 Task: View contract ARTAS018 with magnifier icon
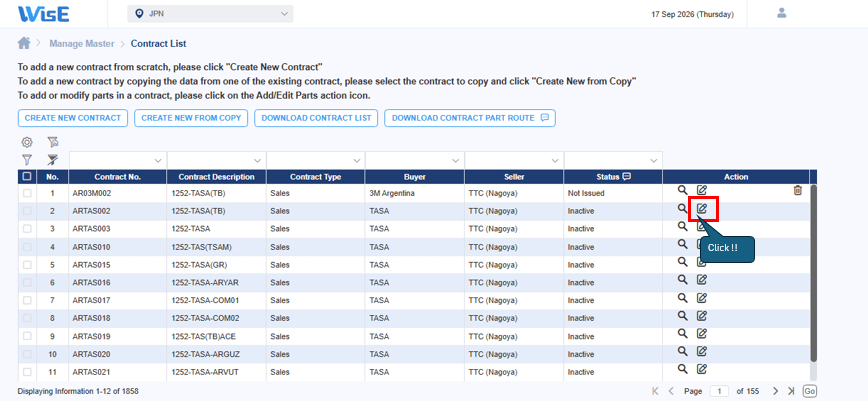point(683,315)
